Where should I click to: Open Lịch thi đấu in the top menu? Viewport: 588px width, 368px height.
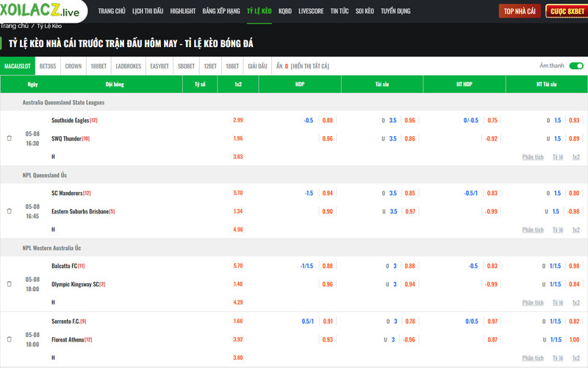pyautogui.click(x=148, y=11)
